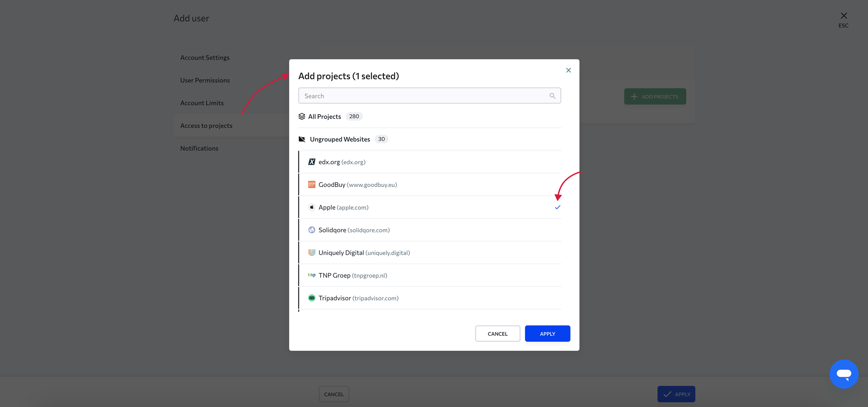Open the live chat bubble
This screenshot has width=868, height=407.
844,374
